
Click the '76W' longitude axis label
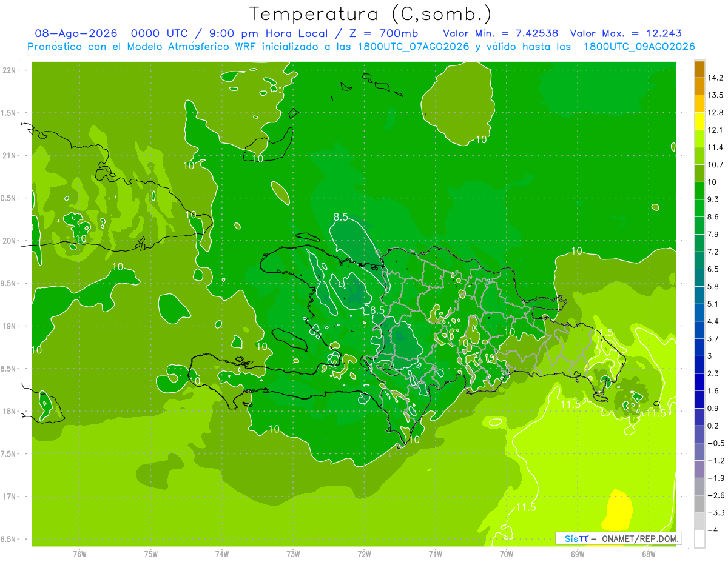79,554
